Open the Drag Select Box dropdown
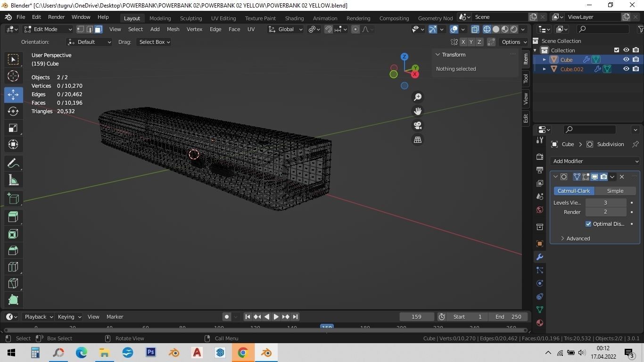Image resolution: width=644 pixels, height=362 pixels. click(154, 42)
